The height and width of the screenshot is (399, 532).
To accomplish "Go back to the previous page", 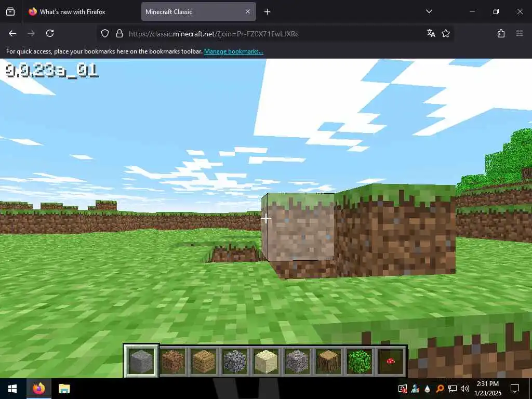I will pyautogui.click(x=12, y=33).
